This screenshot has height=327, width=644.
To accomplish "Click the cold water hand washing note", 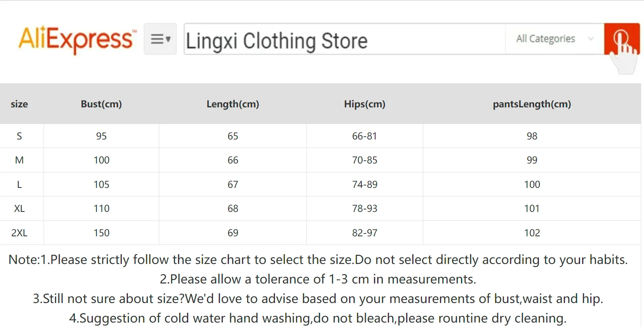I will click(318, 318).
